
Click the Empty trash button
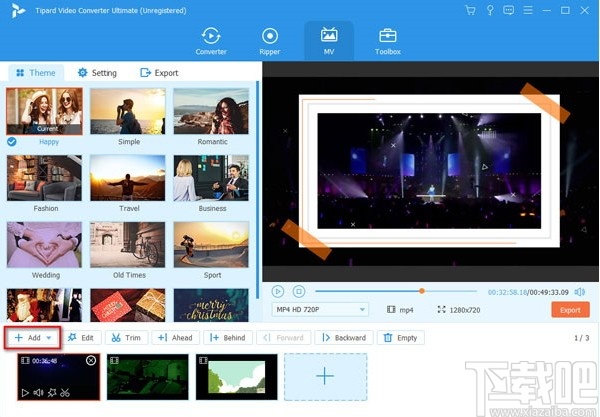coord(401,337)
